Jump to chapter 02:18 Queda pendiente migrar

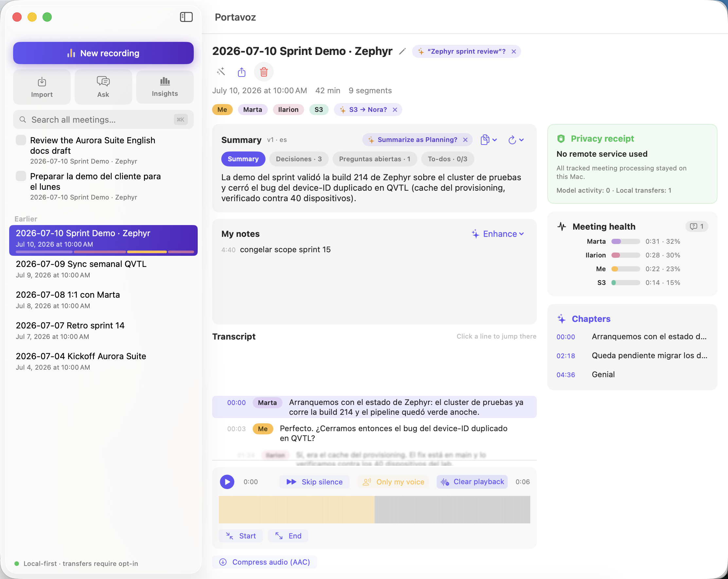pos(632,356)
